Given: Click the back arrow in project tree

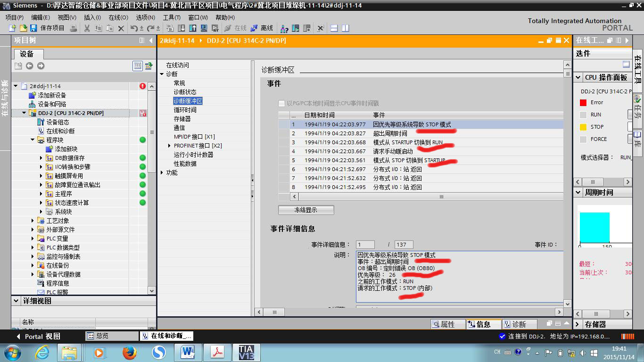Looking at the screenshot, I should point(30,66).
